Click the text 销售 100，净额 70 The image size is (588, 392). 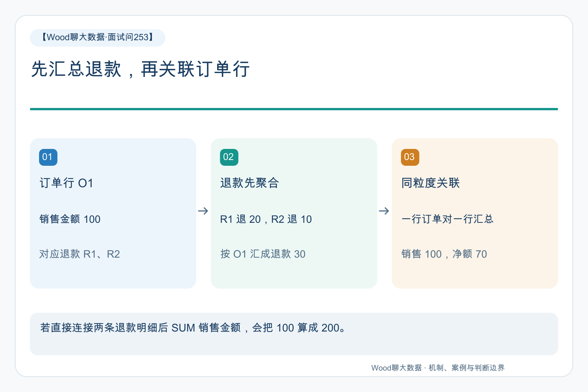tap(444, 254)
